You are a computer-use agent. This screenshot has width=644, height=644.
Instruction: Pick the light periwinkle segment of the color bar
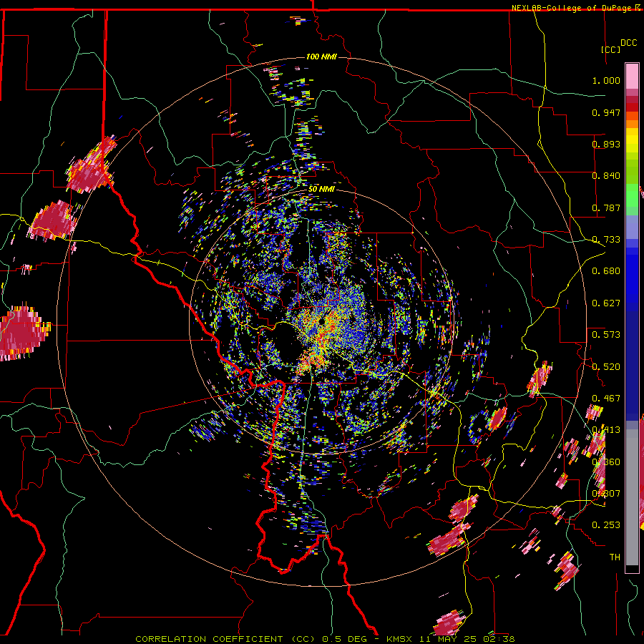(632, 227)
